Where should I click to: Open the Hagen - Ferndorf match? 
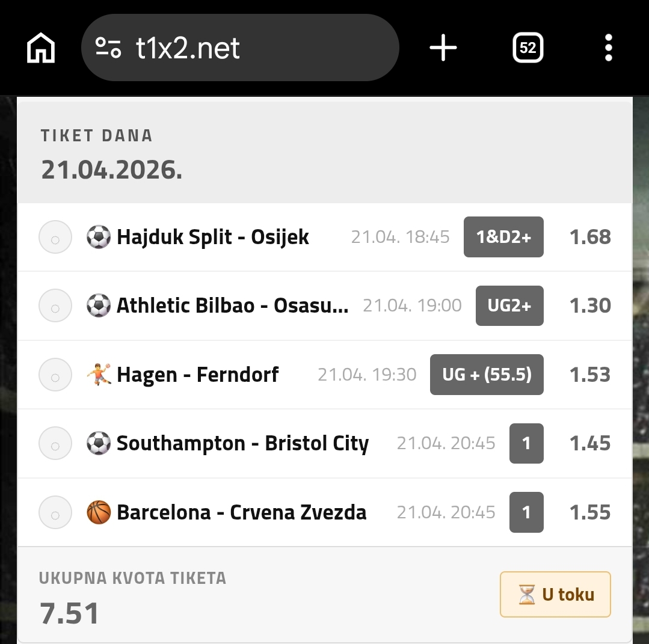pos(198,375)
